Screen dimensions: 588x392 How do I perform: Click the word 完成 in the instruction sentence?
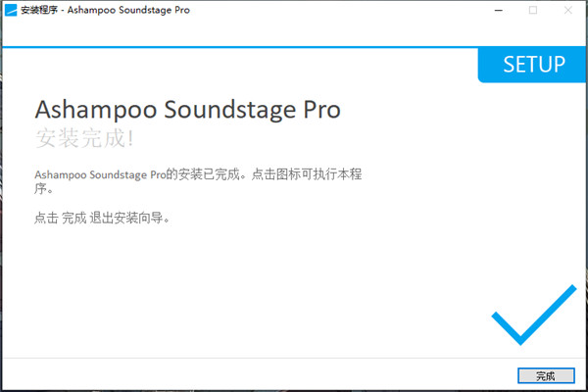73,219
